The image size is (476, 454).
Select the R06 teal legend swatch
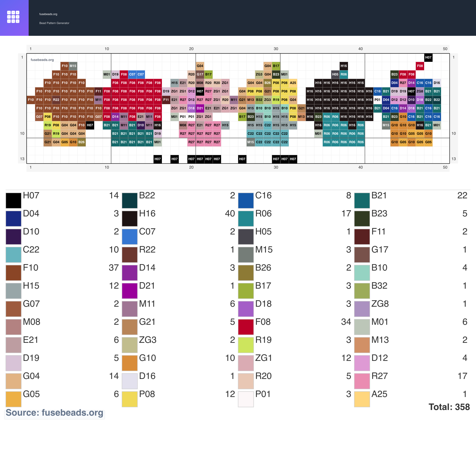tap(246, 219)
